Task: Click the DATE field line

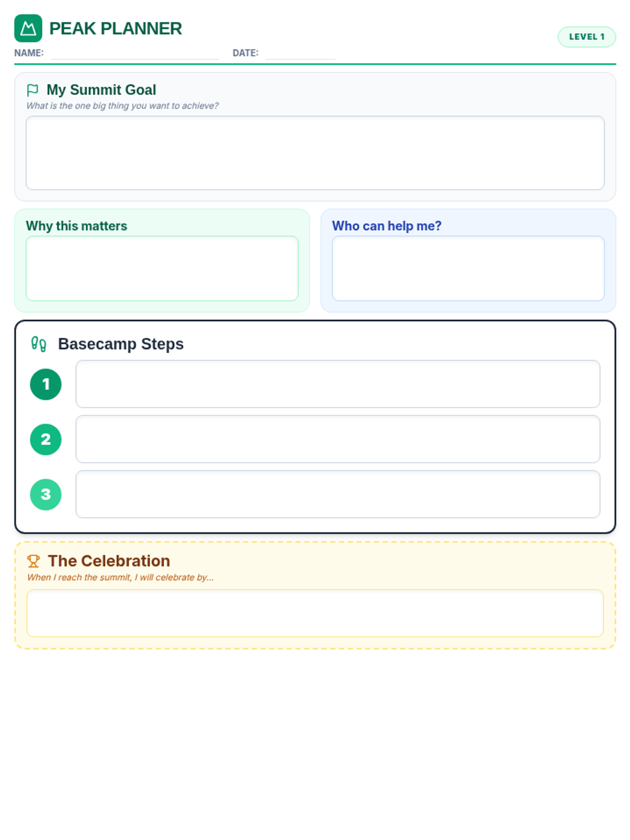Action: tap(300, 54)
